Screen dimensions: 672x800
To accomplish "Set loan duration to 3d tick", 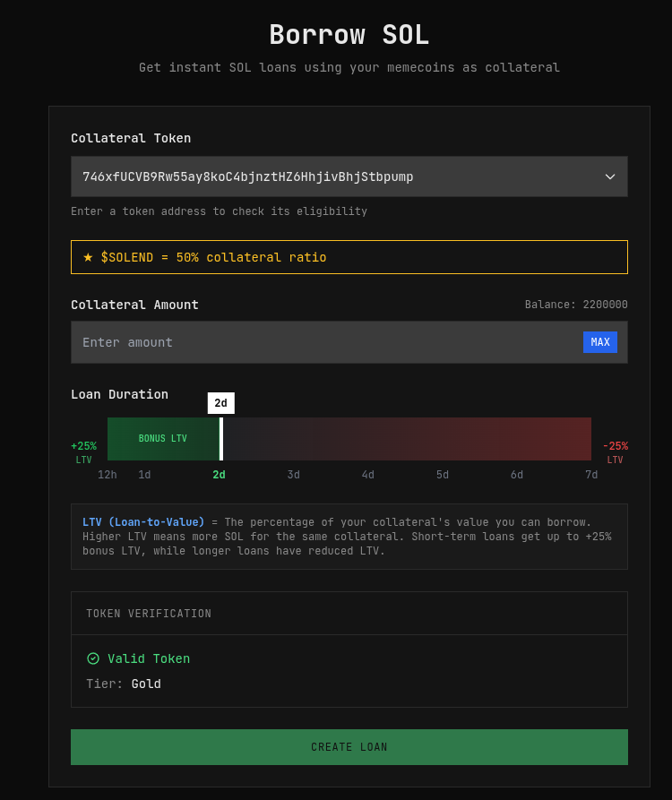I will point(293,475).
